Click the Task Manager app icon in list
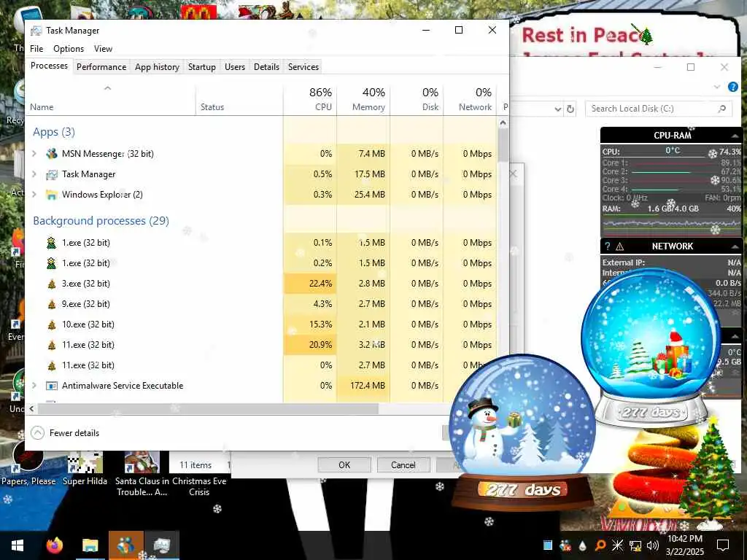 pos(52,174)
